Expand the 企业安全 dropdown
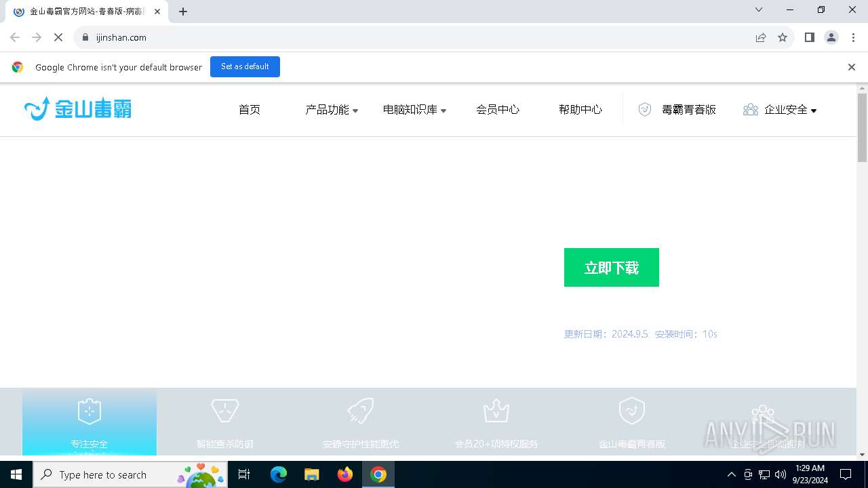The width and height of the screenshot is (868, 488). (791, 110)
